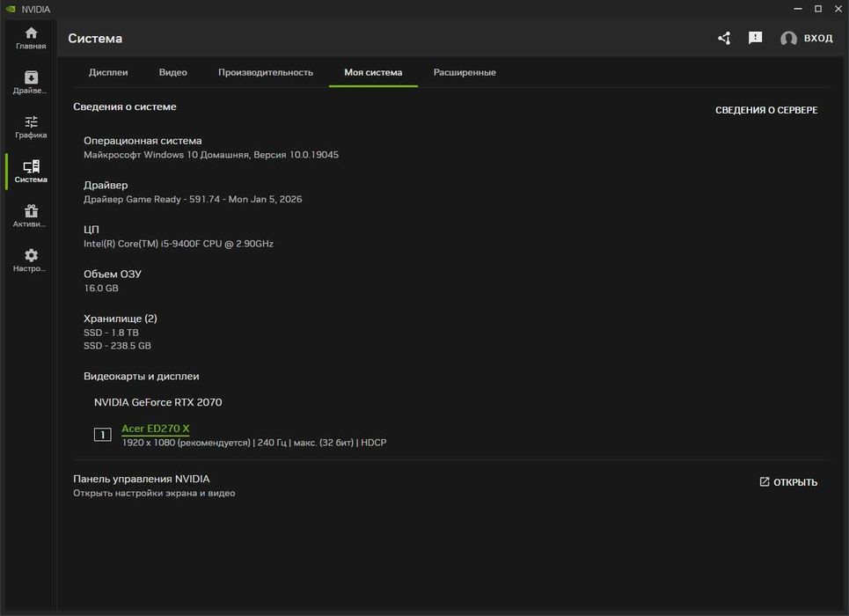
Task: Open the Производительность tab
Action: (266, 72)
